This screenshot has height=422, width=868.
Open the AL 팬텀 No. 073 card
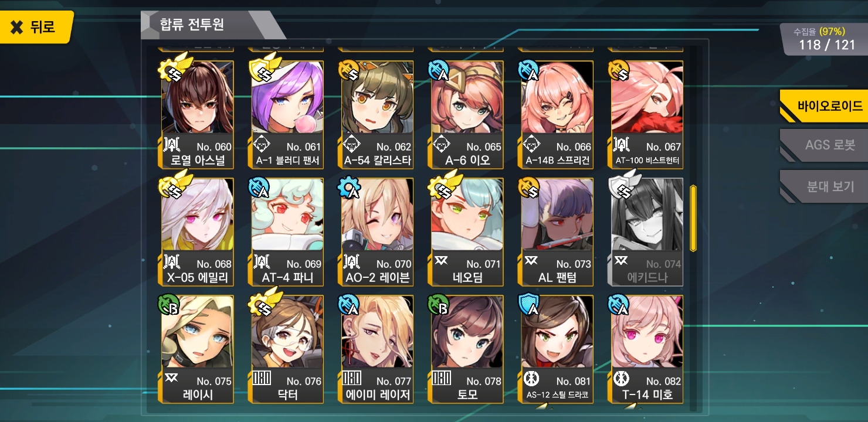tap(557, 232)
